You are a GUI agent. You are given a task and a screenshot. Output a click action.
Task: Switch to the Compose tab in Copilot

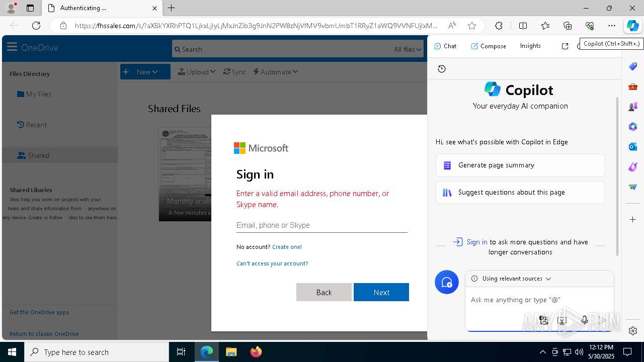[489, 46]
